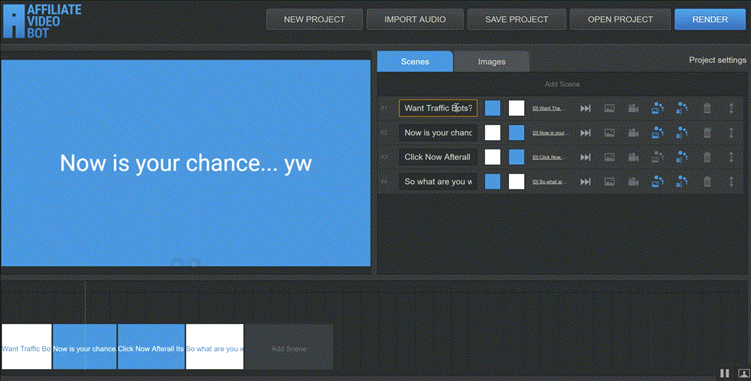Click the skip-forward icon in the Now is your chance row
The width and height of the screenshot is (751, 381).
click(x=585, y=133)
